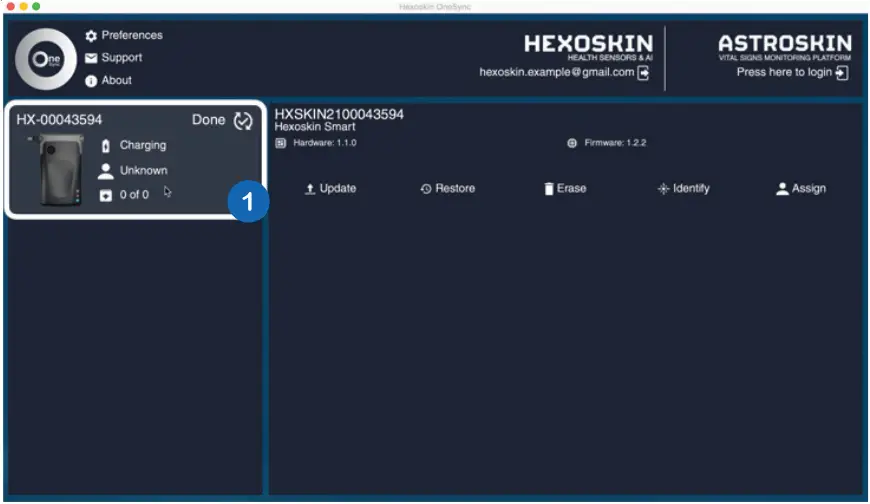Click the battery Charging icon
Image resolution: width=870 pixels, height=504 pixels.
coord(105,145)
